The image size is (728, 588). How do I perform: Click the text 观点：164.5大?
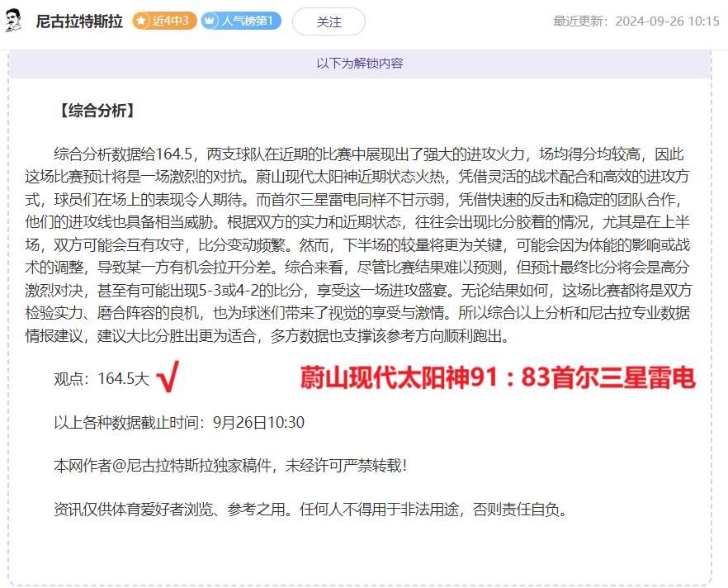coord(102,378)
